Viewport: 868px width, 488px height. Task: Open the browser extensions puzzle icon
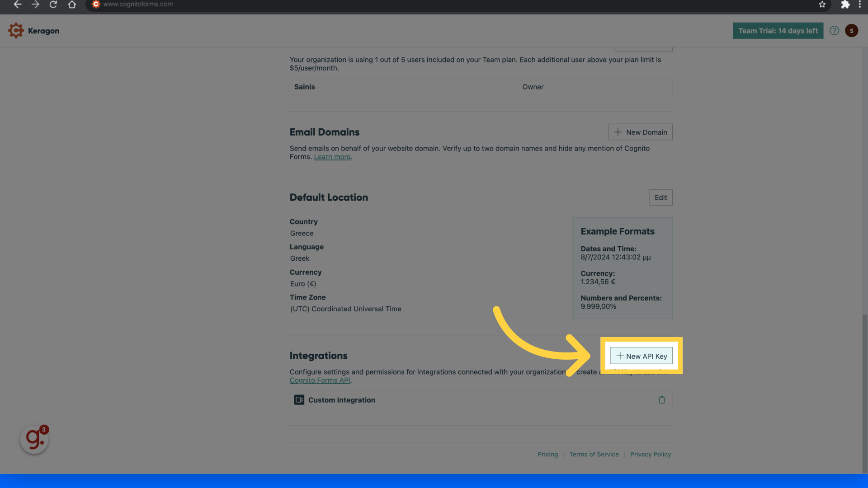pyautogui.click(x=845, y=5)
